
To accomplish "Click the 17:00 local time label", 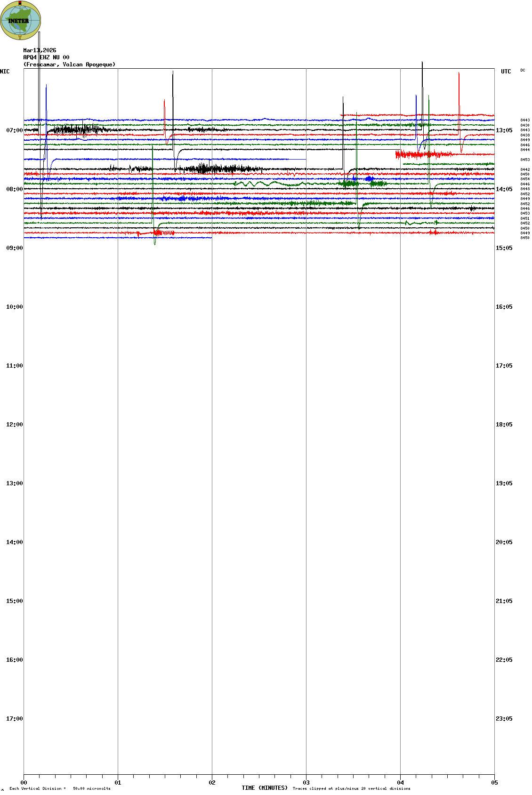I will 14,719.
